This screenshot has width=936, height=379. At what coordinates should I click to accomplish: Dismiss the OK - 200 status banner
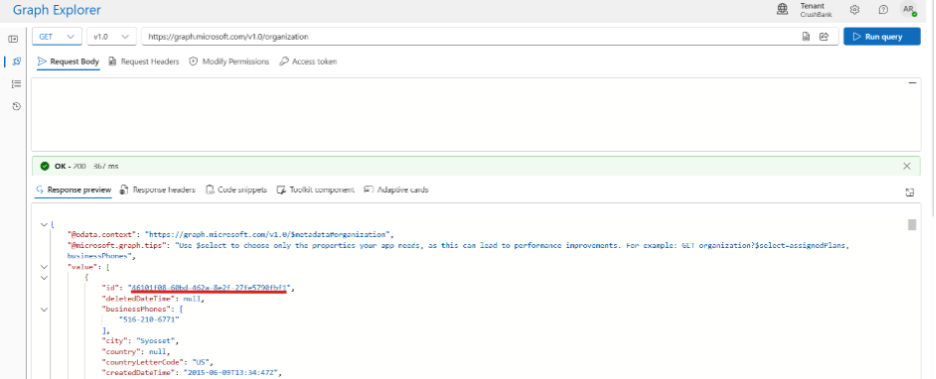(907, 166)
